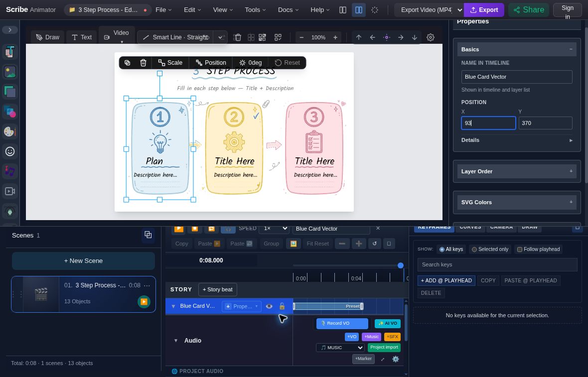Click the Search keys input field
This screenshot has width=588, height=377.
pyautogui.click(x=497, y=264)
